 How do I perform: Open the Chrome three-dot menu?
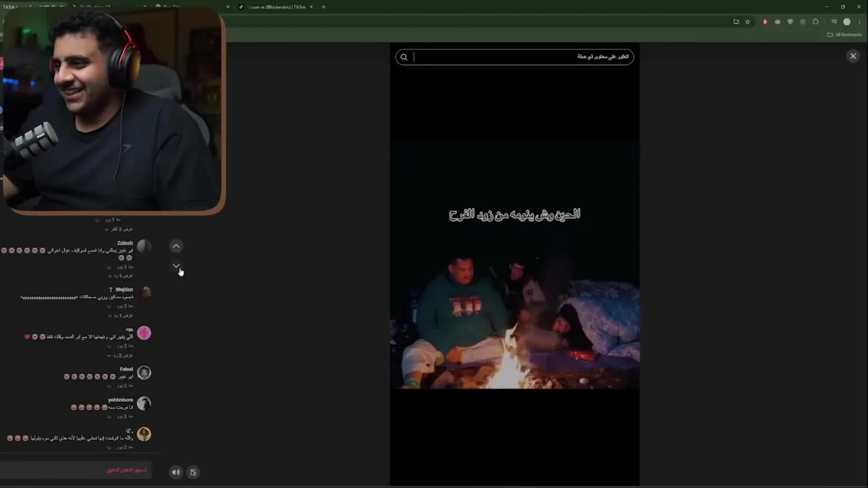[859, 22]
